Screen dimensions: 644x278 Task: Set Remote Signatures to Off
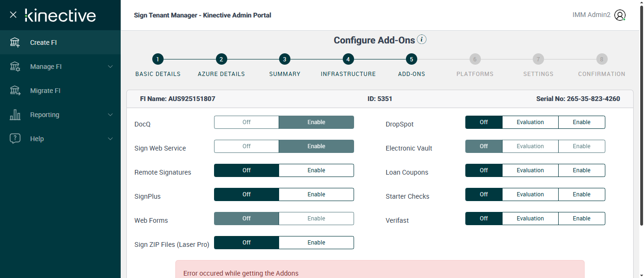point(247,170)
